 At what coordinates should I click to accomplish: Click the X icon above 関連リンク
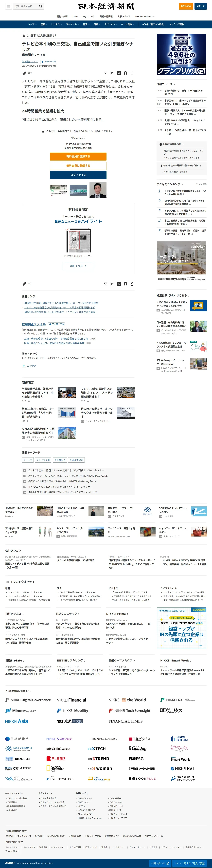pyautogui.click(x=119, y=284)
